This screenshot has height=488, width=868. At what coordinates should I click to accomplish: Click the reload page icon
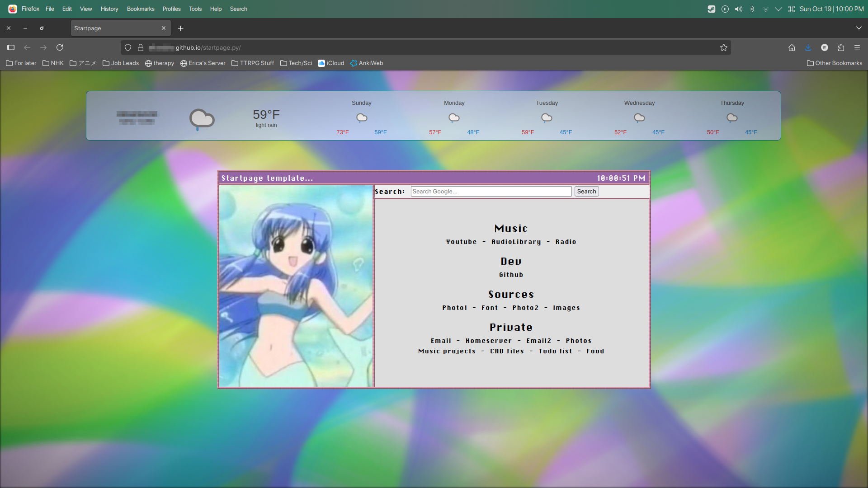click(x=60, y=47)
